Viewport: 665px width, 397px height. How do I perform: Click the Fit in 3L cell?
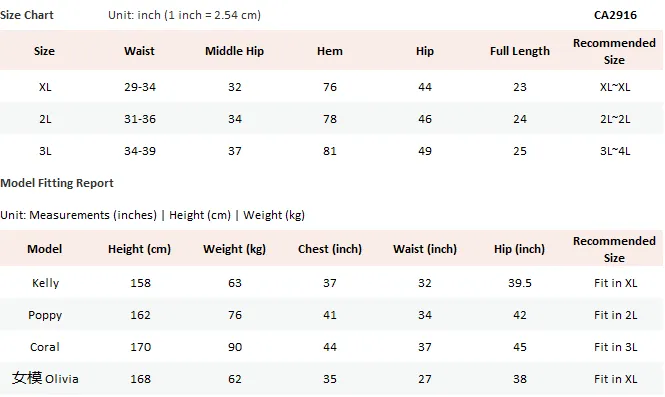click(615, 347)
